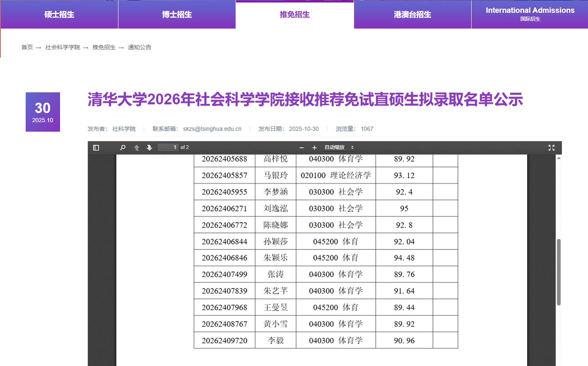The height and width of the screenshot is (366, 588).
Task: Click the scrollbar up arrow in PDF
Action: click(x=559, y=158)
